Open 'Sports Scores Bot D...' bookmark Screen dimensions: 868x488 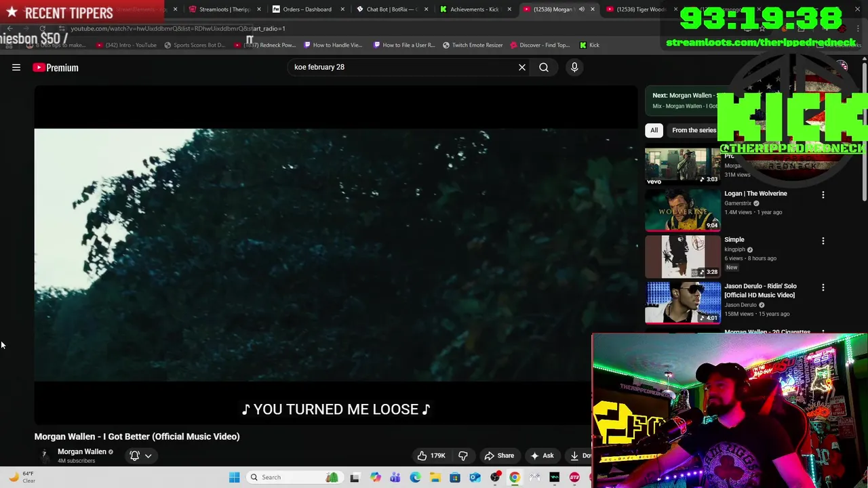click(x=195, y=45)
